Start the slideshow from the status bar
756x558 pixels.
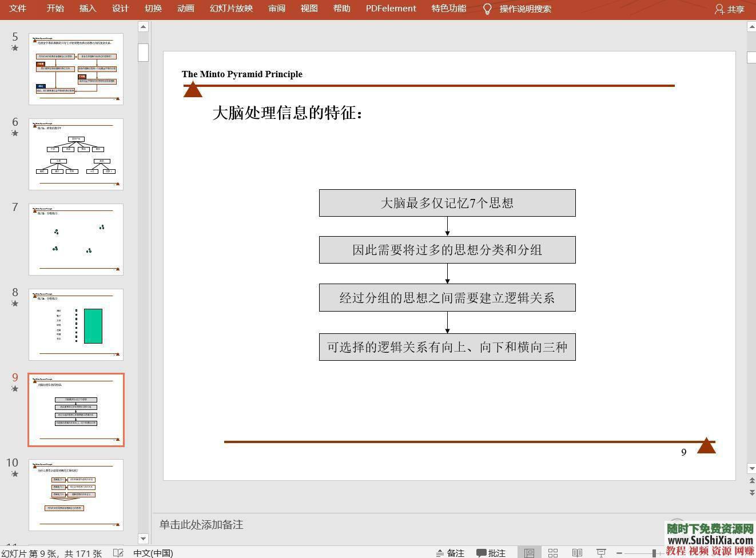[x=602, y=553]
